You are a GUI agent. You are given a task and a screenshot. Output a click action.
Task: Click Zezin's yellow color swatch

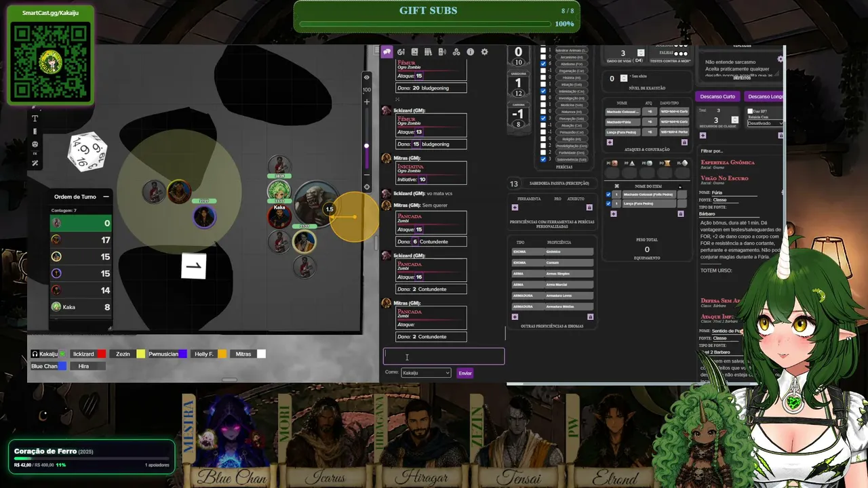pyautogui.click(x=141, y=354)
